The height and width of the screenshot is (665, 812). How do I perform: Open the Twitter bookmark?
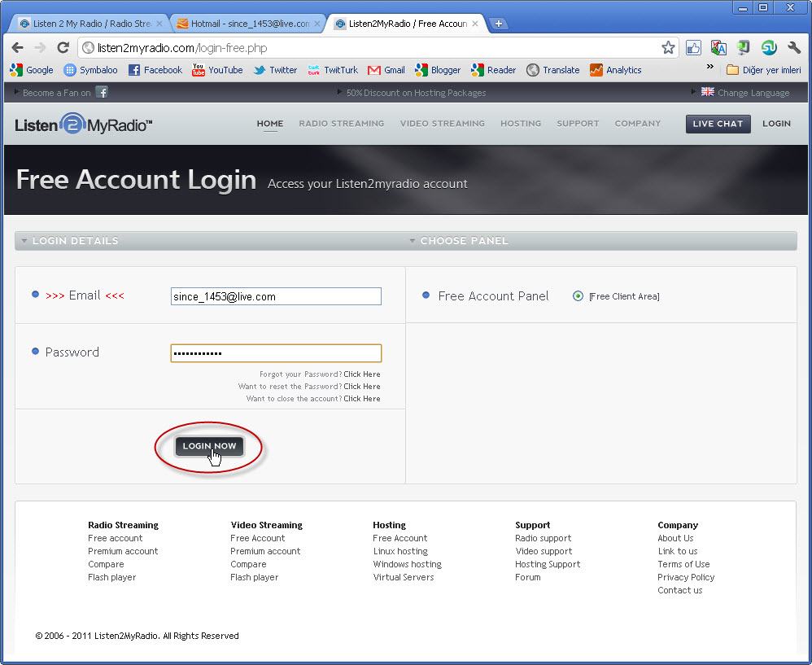coord(275,70)
